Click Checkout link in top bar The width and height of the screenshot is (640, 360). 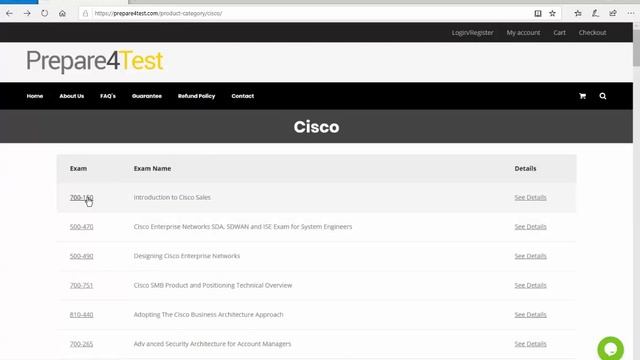(592, 33)
